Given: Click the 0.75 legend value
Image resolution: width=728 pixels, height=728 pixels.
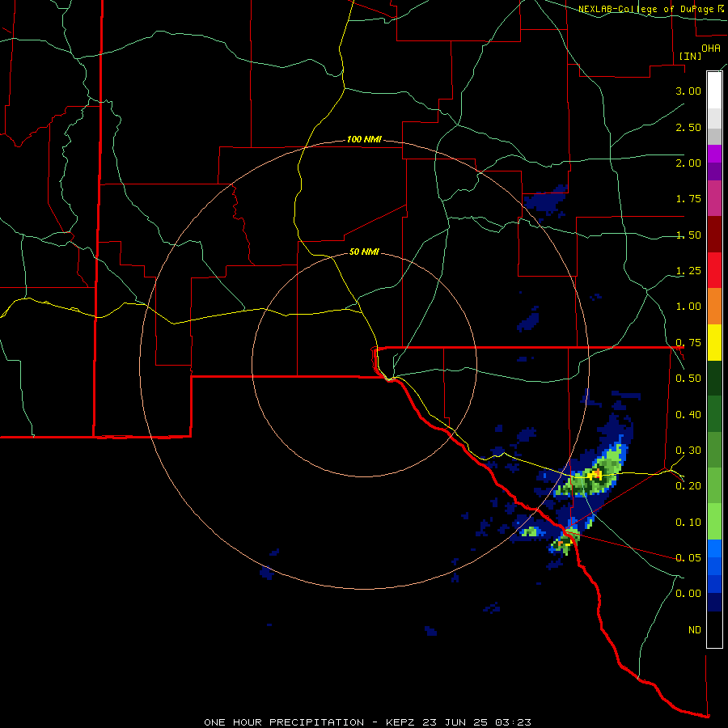Looking at the screenshot, I should point(688,343).
